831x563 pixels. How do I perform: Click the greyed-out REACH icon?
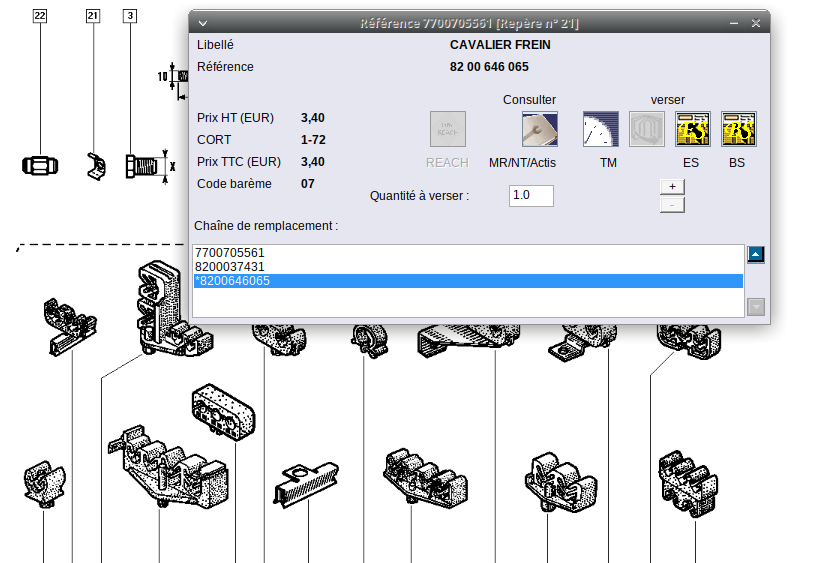[x=447, y=129]
